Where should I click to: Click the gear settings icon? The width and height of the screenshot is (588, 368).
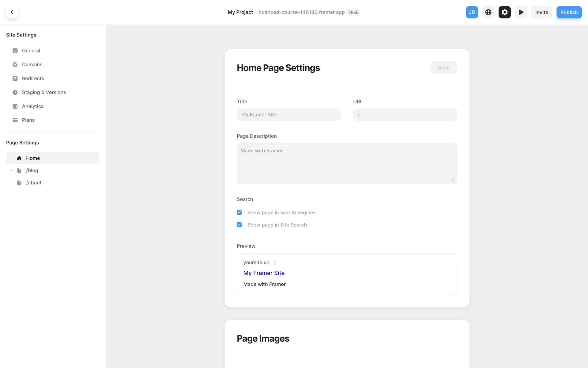(504, 12)
